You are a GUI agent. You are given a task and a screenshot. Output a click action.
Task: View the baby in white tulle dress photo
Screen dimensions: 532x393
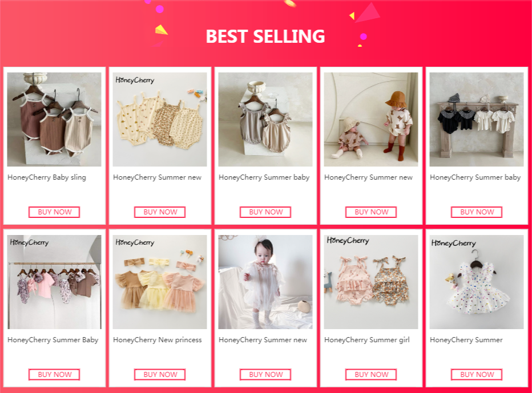tap(265, 282)
